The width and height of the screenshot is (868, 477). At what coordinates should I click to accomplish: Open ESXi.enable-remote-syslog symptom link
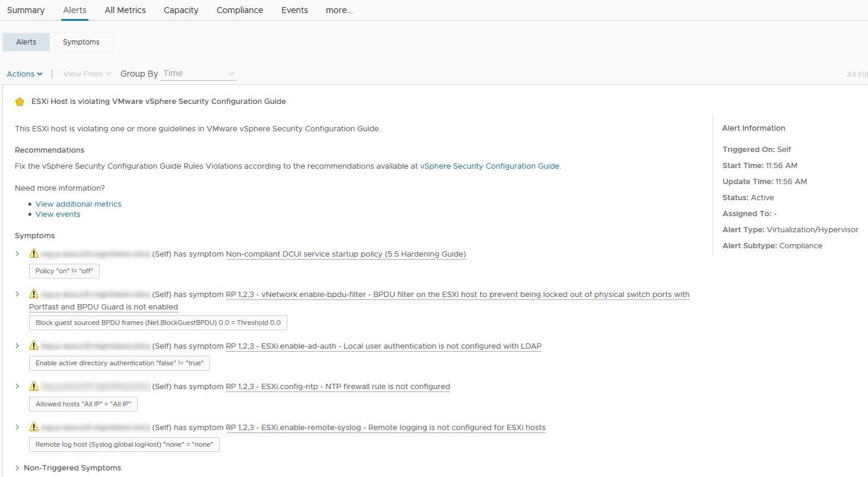click(x=386, y=428)
